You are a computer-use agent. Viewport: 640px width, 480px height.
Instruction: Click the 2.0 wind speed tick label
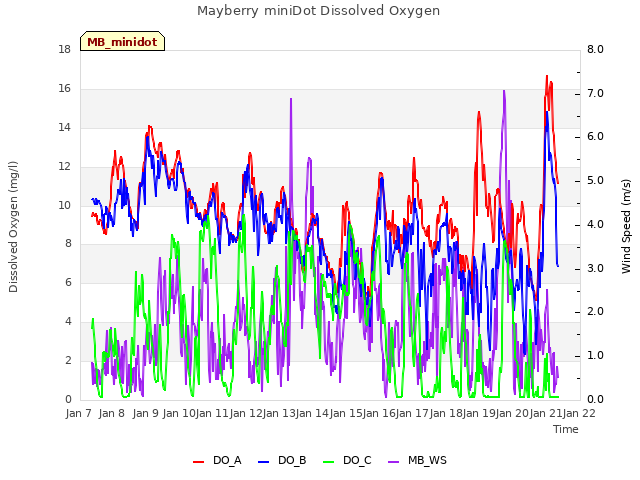point(595,312)
